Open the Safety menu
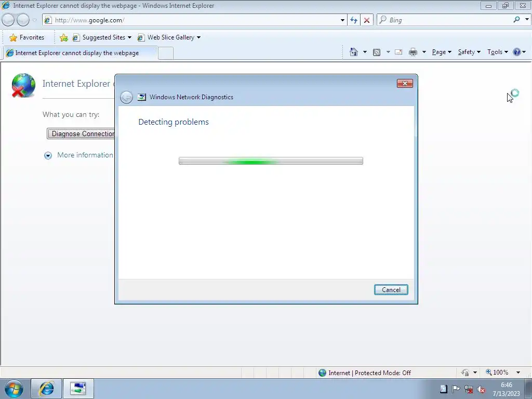The image size is (532, 399). [x=469, y=52]
